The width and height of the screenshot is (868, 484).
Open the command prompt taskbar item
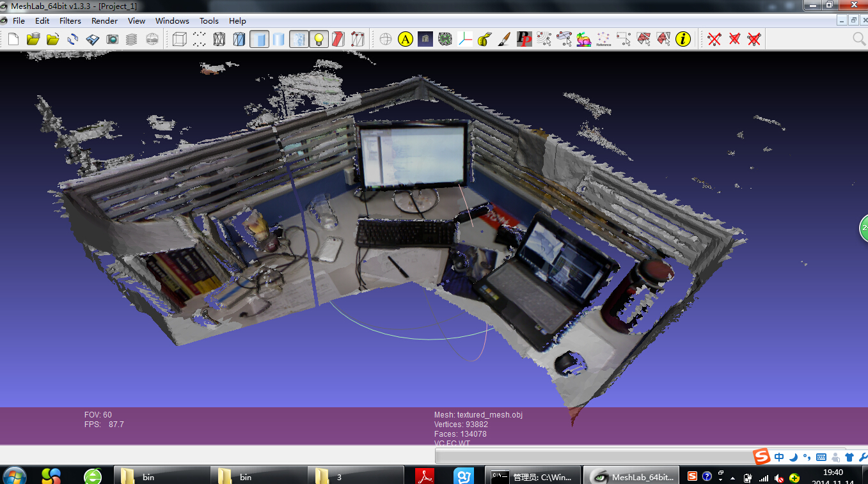532,476
